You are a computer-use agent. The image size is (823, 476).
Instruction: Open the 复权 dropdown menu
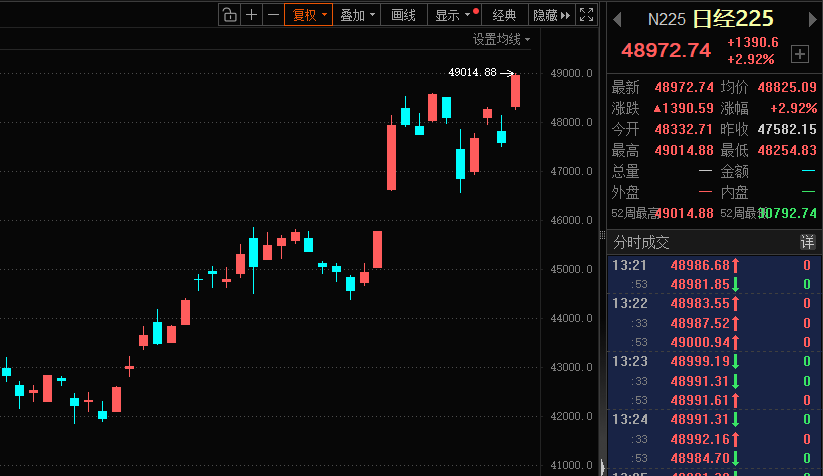308,15
